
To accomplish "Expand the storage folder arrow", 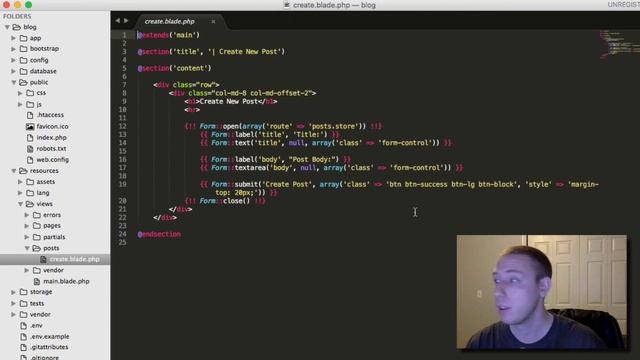I will point(13,292).
